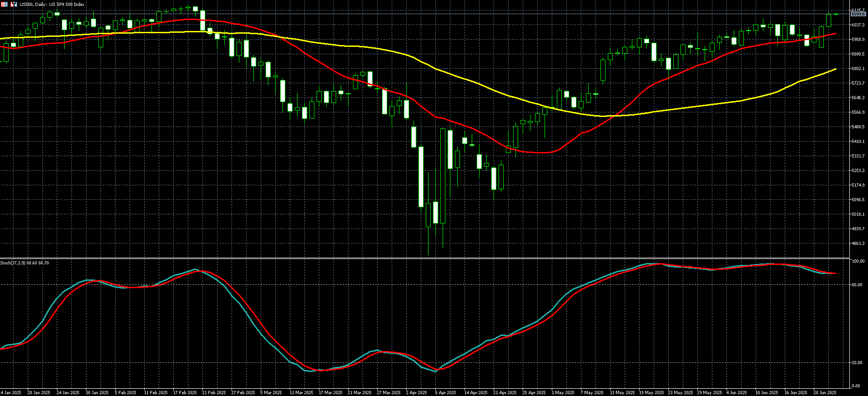Click the '5 Feb 2025' date label
The height and width of the screenshot is (396, 868).
(126, 392)
